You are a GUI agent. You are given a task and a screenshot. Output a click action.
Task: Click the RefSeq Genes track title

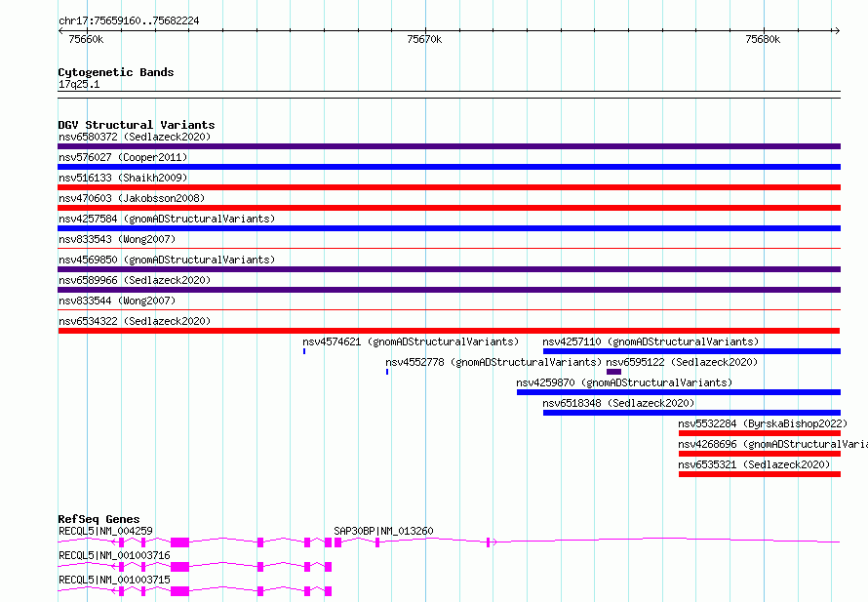[99, 519]
